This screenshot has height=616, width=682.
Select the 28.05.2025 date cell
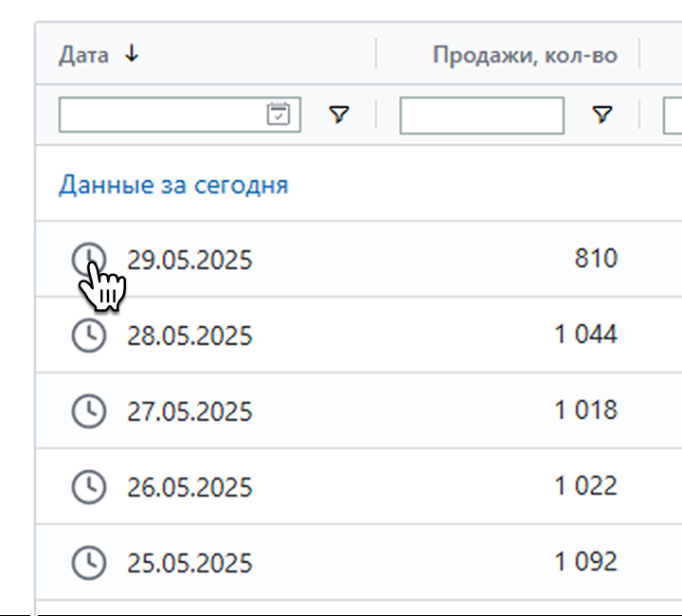(189, 335)
